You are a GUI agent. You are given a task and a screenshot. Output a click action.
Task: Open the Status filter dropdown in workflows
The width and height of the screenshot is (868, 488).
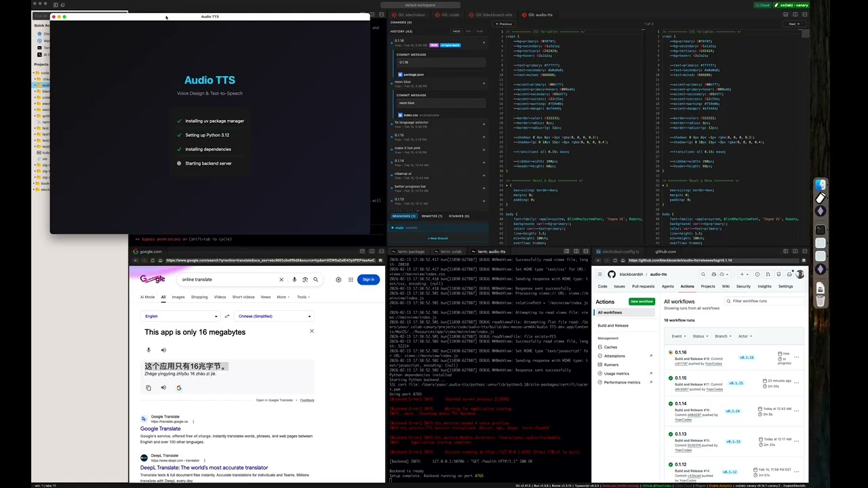[700, 336]
